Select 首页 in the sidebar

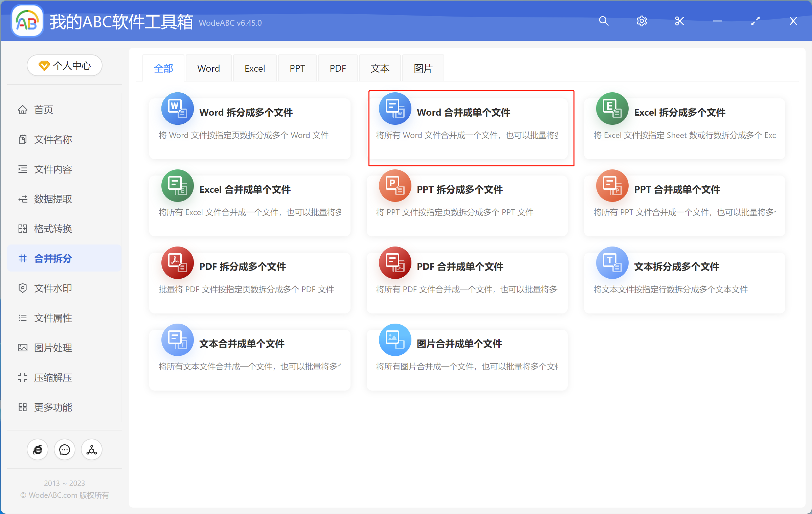[43, 109]
